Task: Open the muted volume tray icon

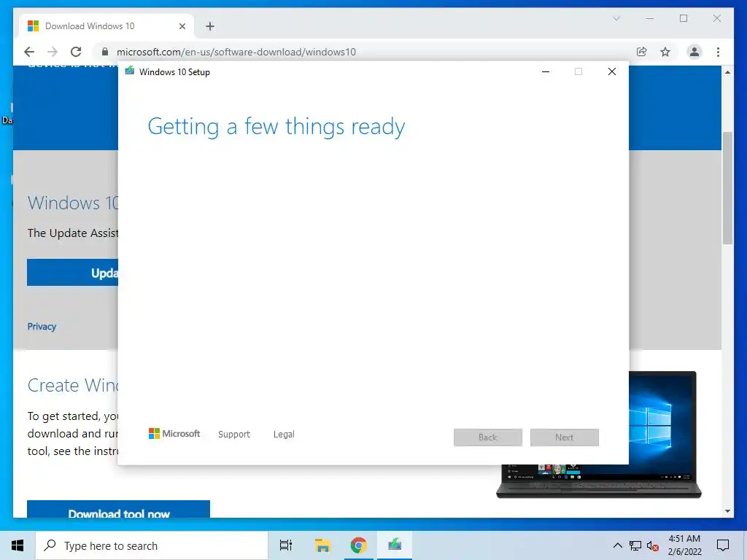Action: pyautogui.click(x=653, y=546)
